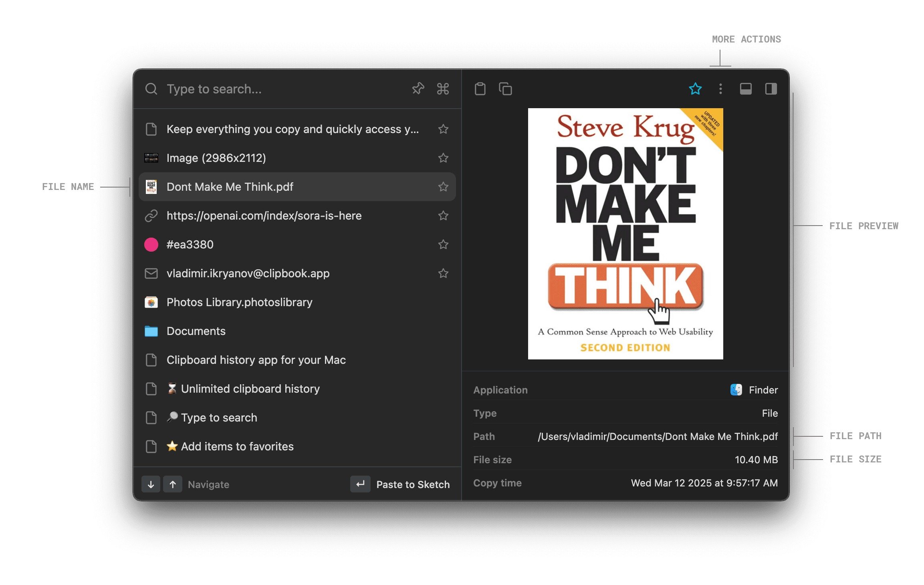924x585 pixels.
Task: Select 'Unlimited clipboard history' item
Action: (x=297, y=389)
